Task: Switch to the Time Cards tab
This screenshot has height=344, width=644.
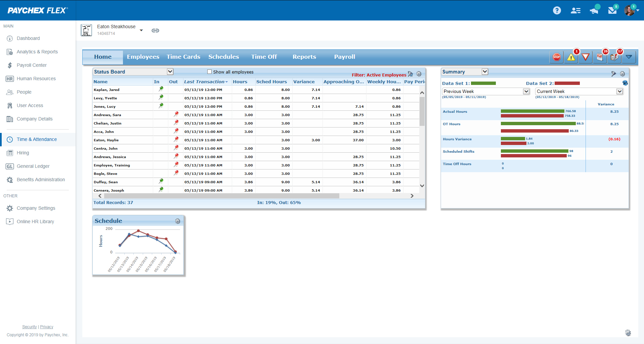Action: point(183,57)
